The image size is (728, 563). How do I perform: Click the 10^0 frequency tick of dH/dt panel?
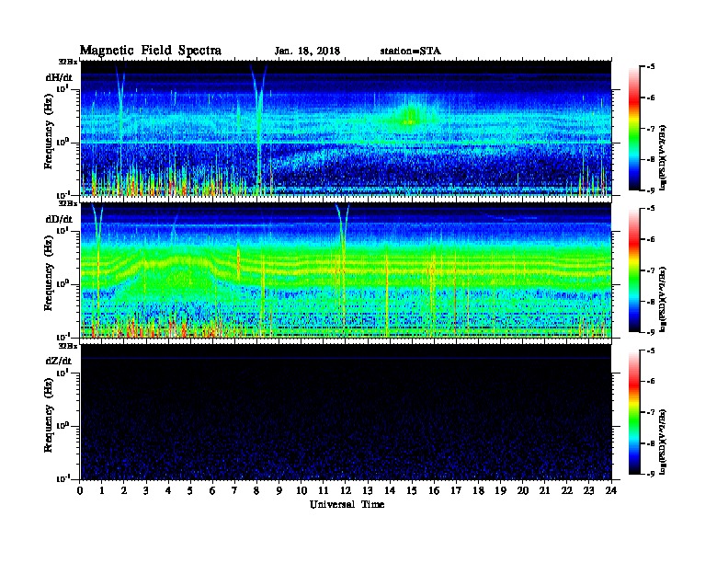[63, 142]
